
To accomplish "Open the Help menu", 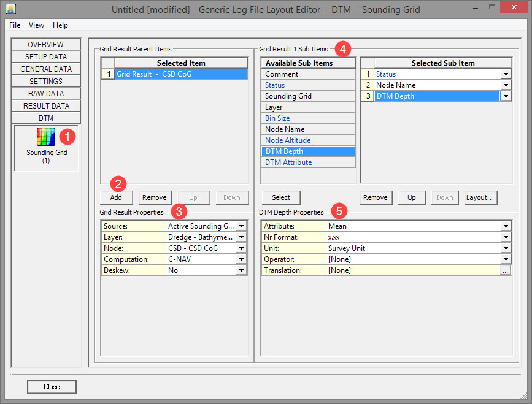I will click(60, 25).
